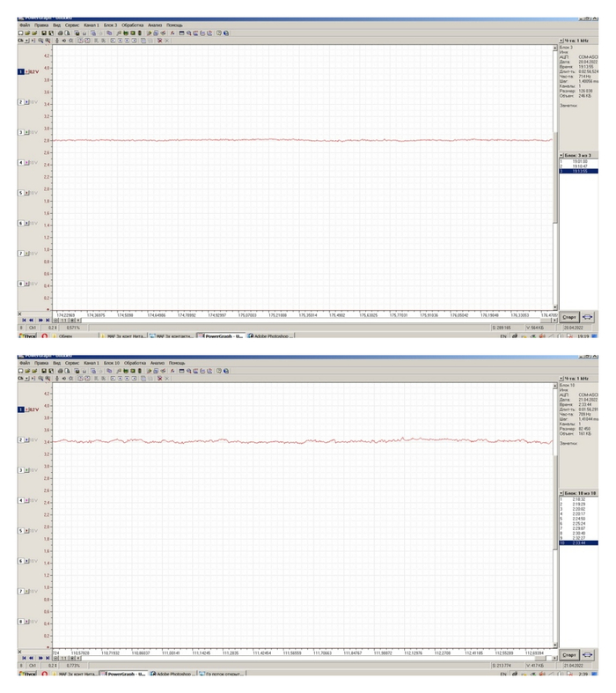The height and width of the screenshot is (693, 616).
Task: Jump to first sample in Блок 10 window
Action: 24,659
